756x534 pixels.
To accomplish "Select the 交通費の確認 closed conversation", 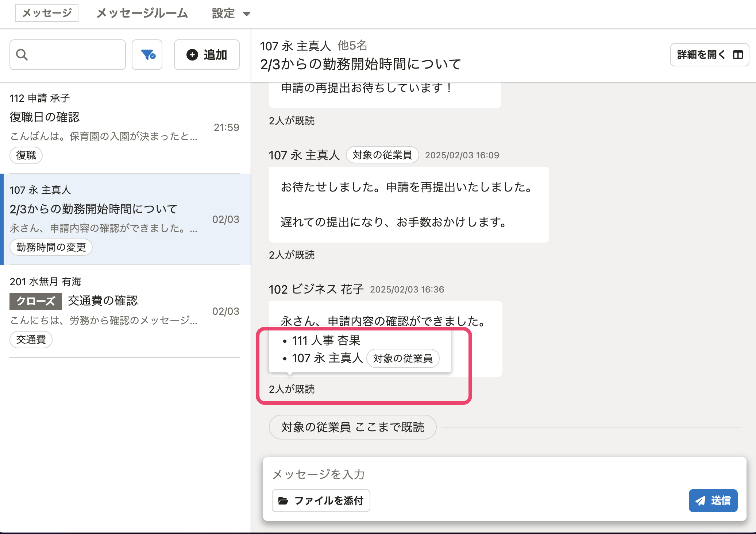I will click(103, 301).
